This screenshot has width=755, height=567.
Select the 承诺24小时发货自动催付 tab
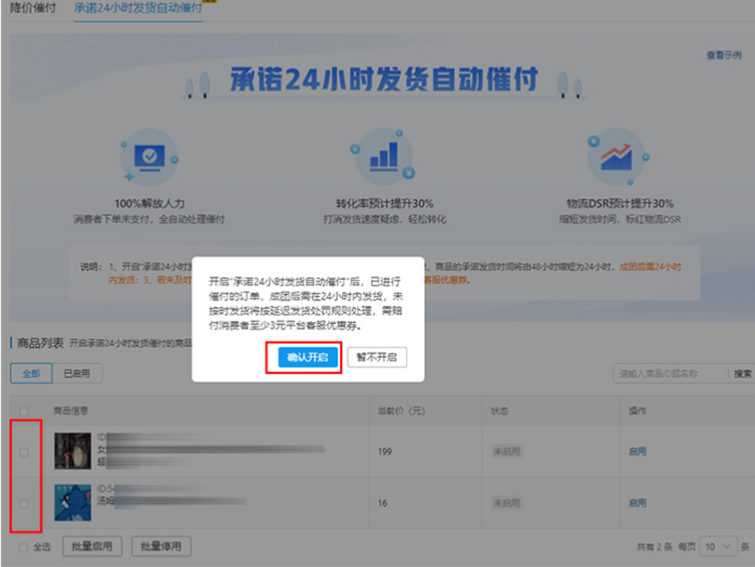point(138,8)
